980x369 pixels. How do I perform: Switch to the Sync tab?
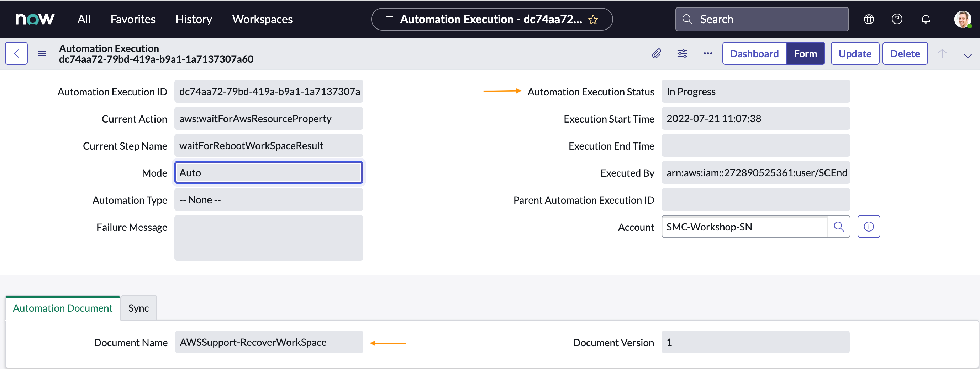coord(138,308)
